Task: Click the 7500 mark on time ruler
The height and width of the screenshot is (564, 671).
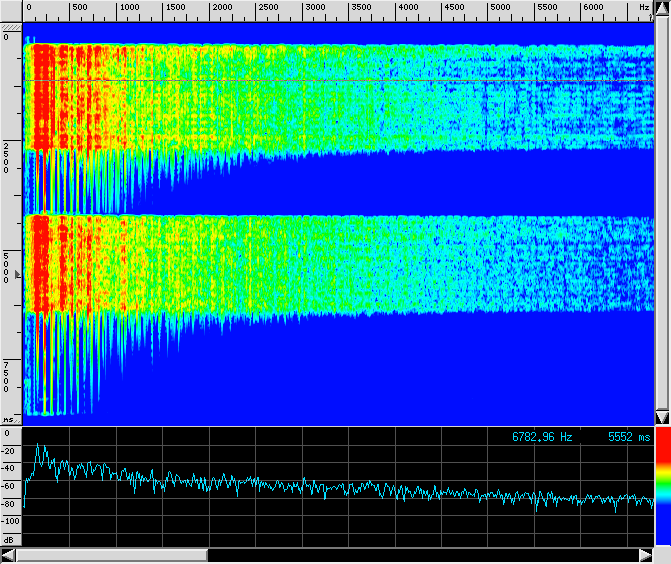Action: click(8, 376)
